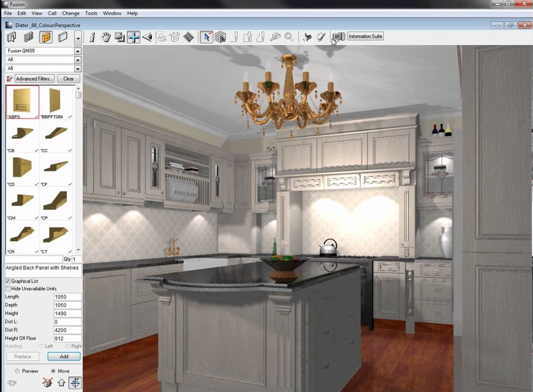Activate the blue cross move tool
This screenshot has width=533, height=392.
click(x=134, y=37)
